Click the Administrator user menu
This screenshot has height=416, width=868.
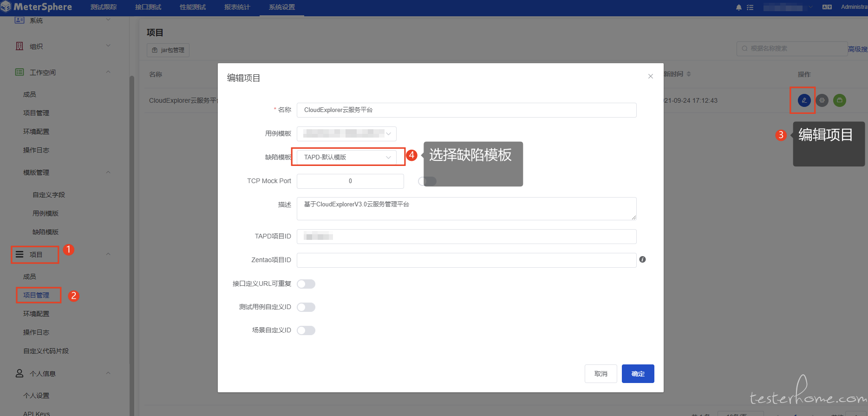coord(854,7)
